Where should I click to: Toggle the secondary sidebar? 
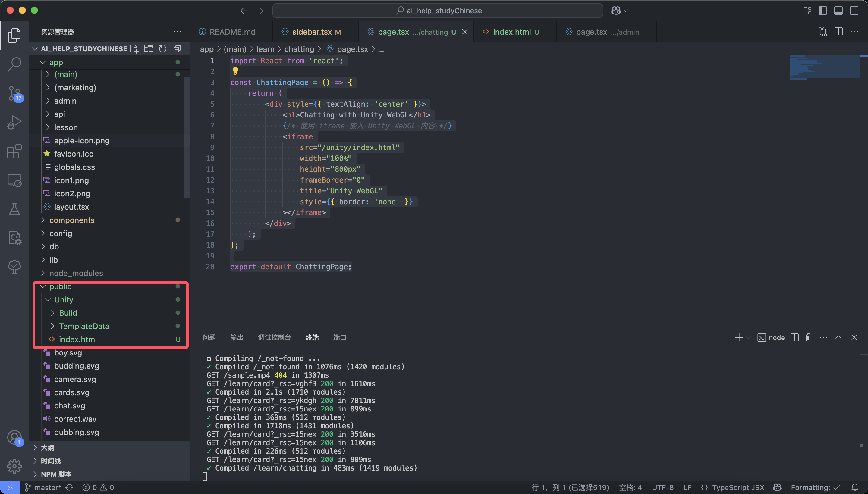[854, 11]
